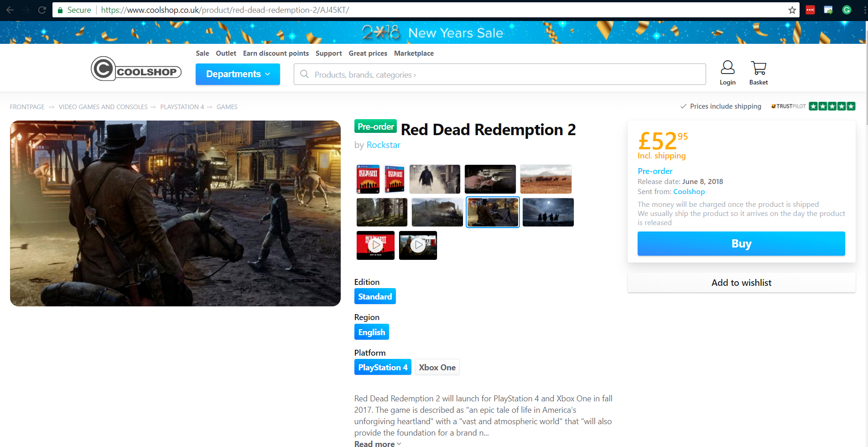Image resolution: width=868 pixels, height=447 pixels.
Task: Open the Rockstar brand link
Action: (384, 145)
